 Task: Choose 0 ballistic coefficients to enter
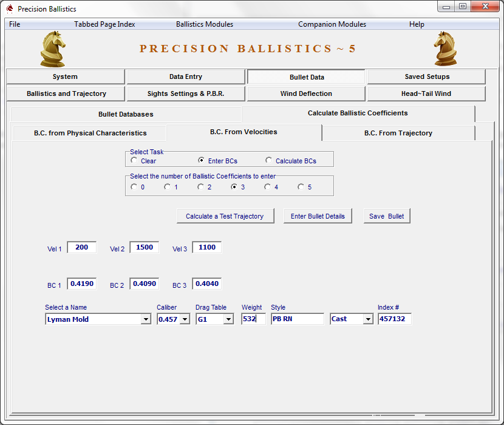point(134,187)
